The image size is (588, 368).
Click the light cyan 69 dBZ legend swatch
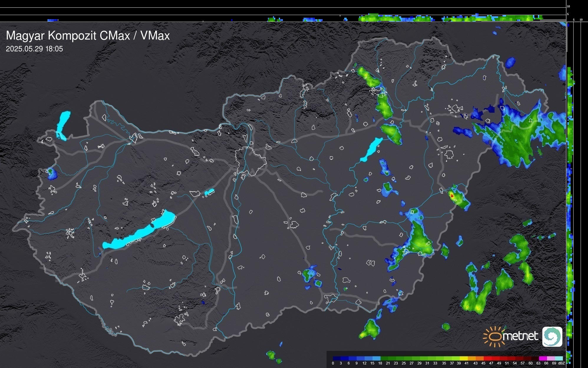click(x=559, y=359)
